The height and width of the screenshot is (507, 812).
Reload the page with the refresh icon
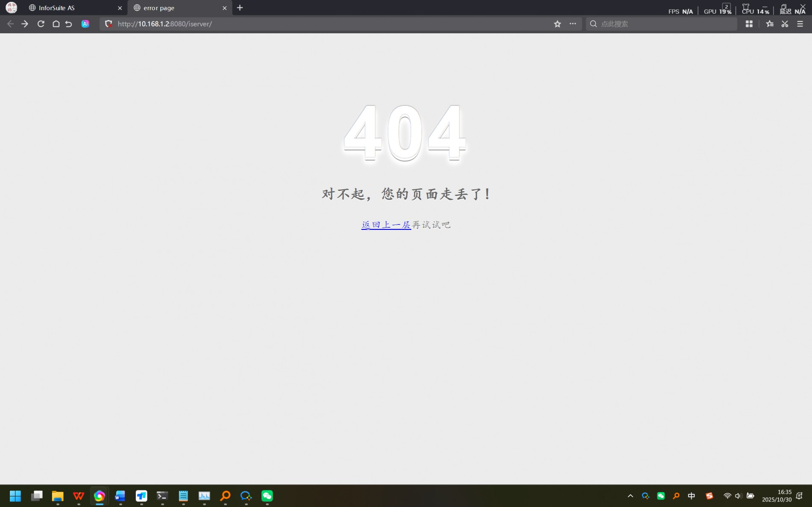[41, 24]
